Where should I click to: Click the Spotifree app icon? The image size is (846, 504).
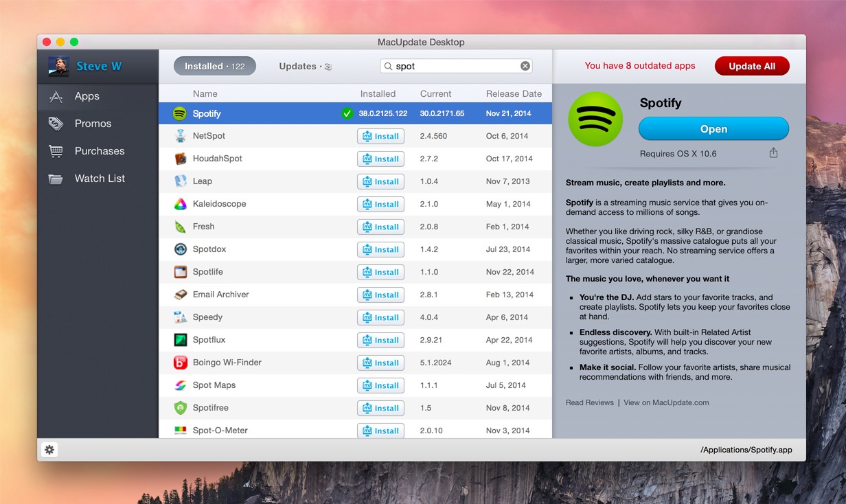click(180, 408)
